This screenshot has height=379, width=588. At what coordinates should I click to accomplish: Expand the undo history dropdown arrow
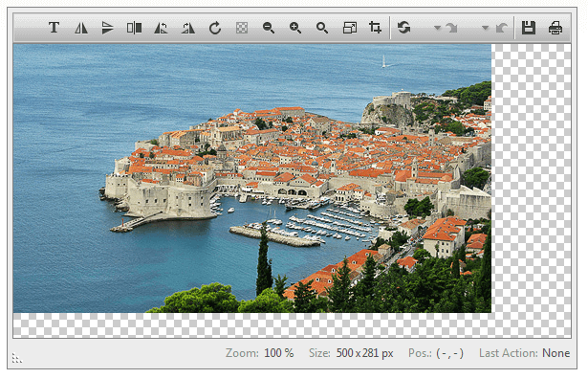coord(486,28)
